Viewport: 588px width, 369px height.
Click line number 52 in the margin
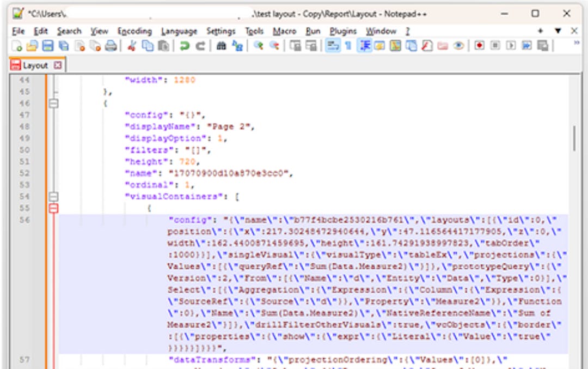coord(24,173)
